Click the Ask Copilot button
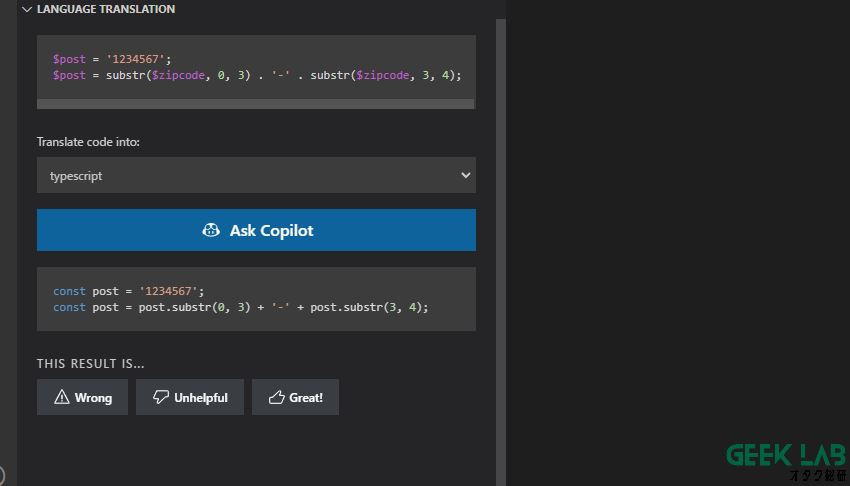850x486 pixels. [x=256, y=230]
